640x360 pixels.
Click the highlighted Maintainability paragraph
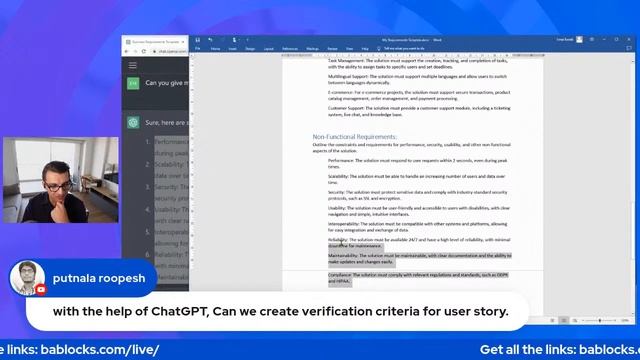point(420,259)
